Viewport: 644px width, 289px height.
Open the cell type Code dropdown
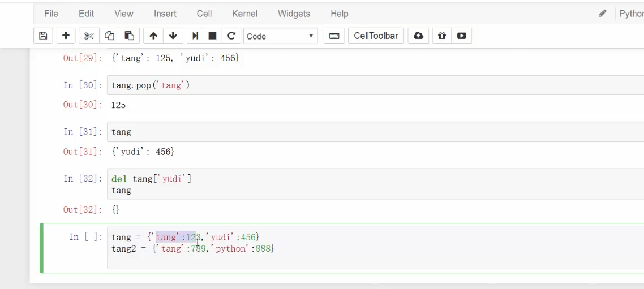(x=280, y=36)
